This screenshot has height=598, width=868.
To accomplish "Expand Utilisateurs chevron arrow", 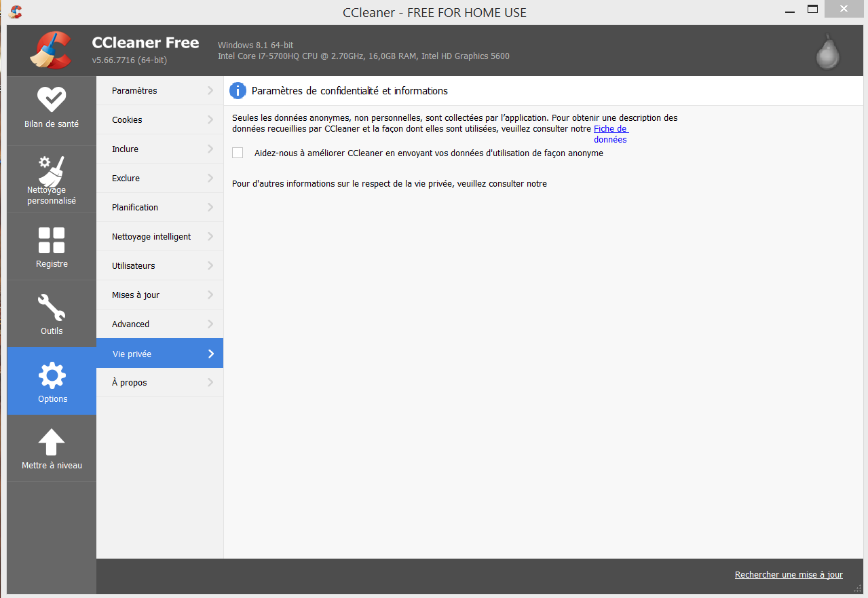I will (210, 265).
